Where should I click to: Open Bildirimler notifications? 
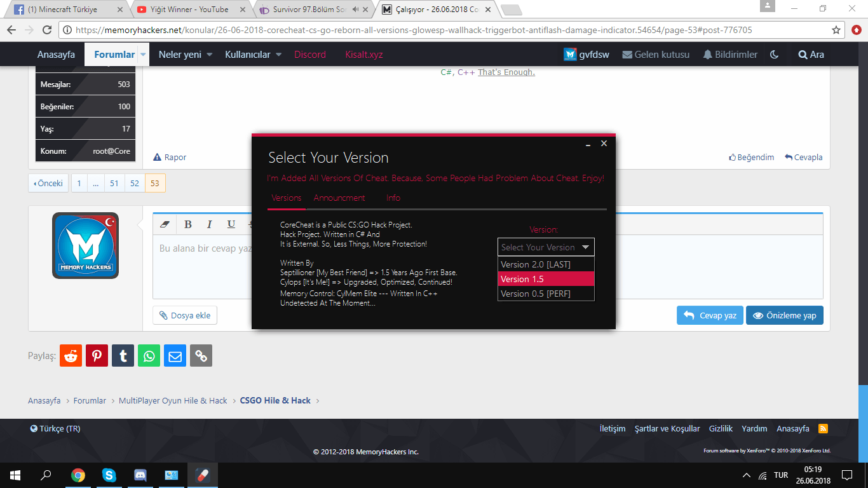(730, 55)
